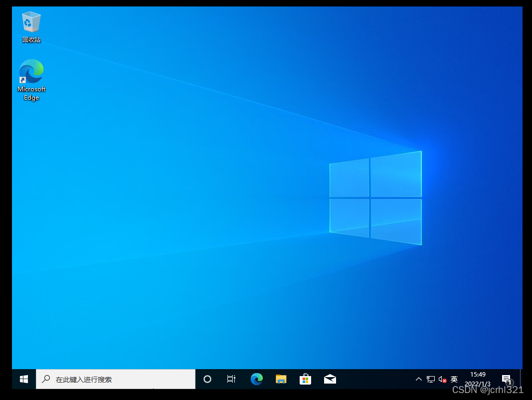The width and height of the screenshot is (532, 400).
Task: Open the network status tray icon
Action: [x=431, y=379]
